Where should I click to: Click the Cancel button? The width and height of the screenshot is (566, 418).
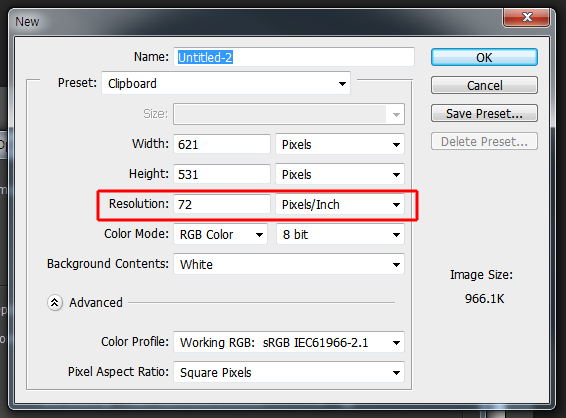point(484,85)
